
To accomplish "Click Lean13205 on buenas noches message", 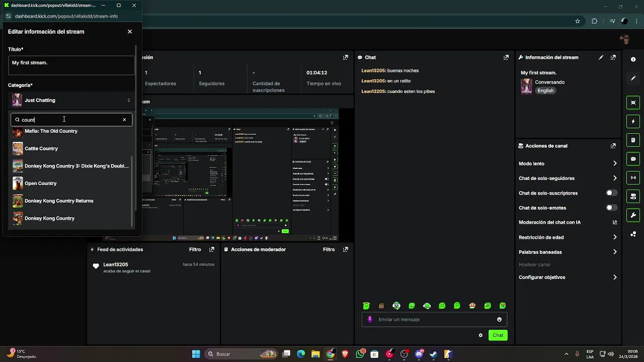I will click(373, 70).
